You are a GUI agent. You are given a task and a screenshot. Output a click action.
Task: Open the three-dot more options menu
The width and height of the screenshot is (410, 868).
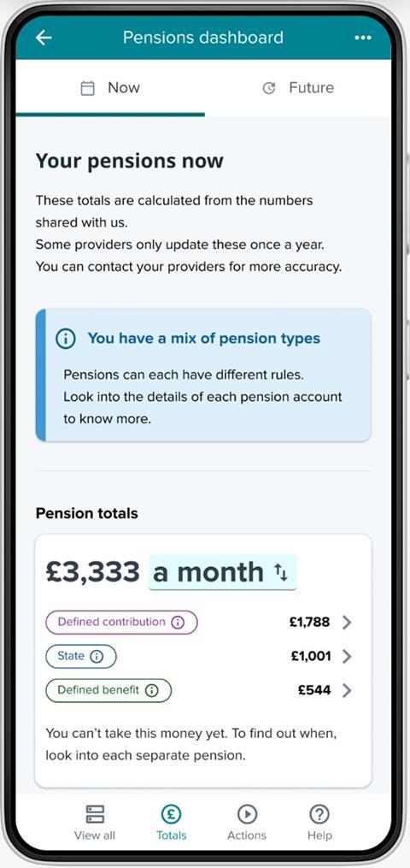363,38
